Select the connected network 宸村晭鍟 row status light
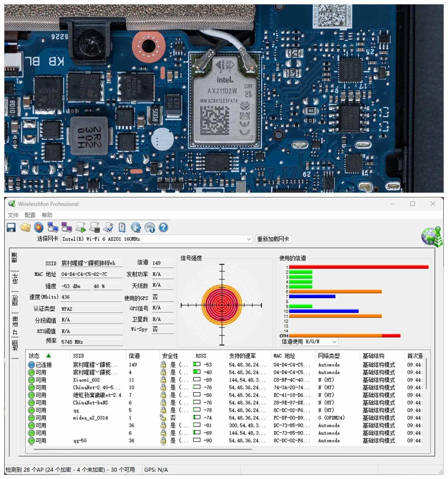 (31, 364)
